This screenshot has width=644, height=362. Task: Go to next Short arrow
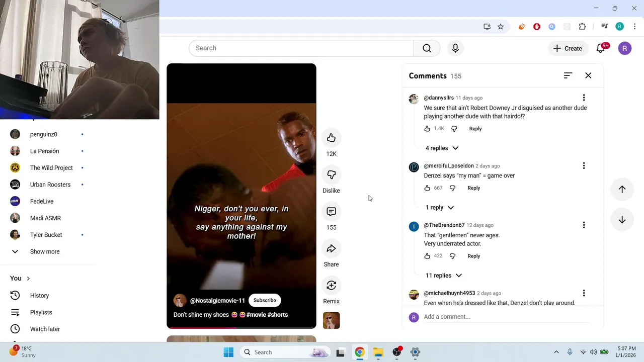coord(622,220)
